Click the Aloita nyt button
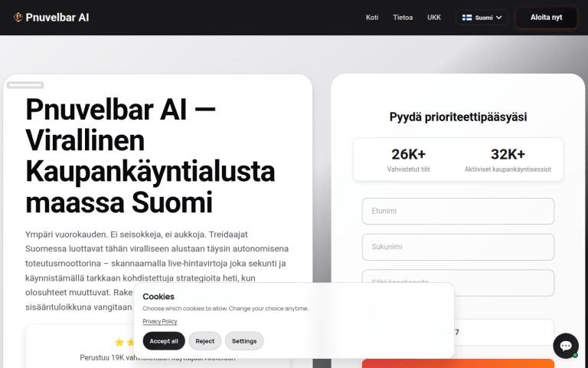The width and height of the screenshot is (588, 368). click(x=546, y=18)
